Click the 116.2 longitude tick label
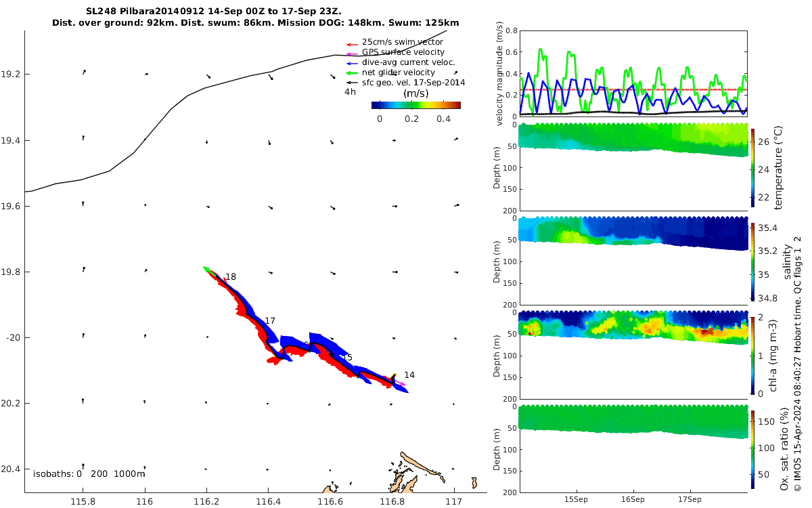 click(x=206, y=501)
